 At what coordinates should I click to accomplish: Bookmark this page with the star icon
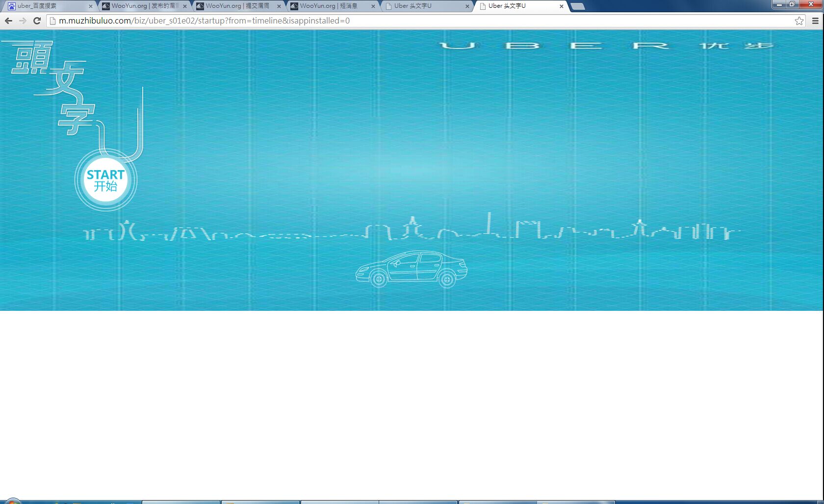click(x=799, y=21)
